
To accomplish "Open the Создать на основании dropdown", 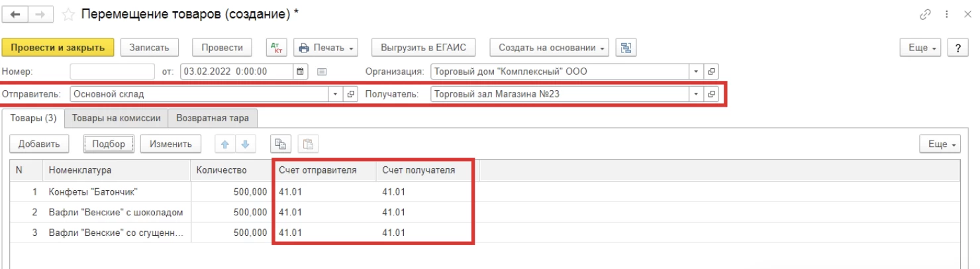I will pyautogui.click(x=549, y=48).
